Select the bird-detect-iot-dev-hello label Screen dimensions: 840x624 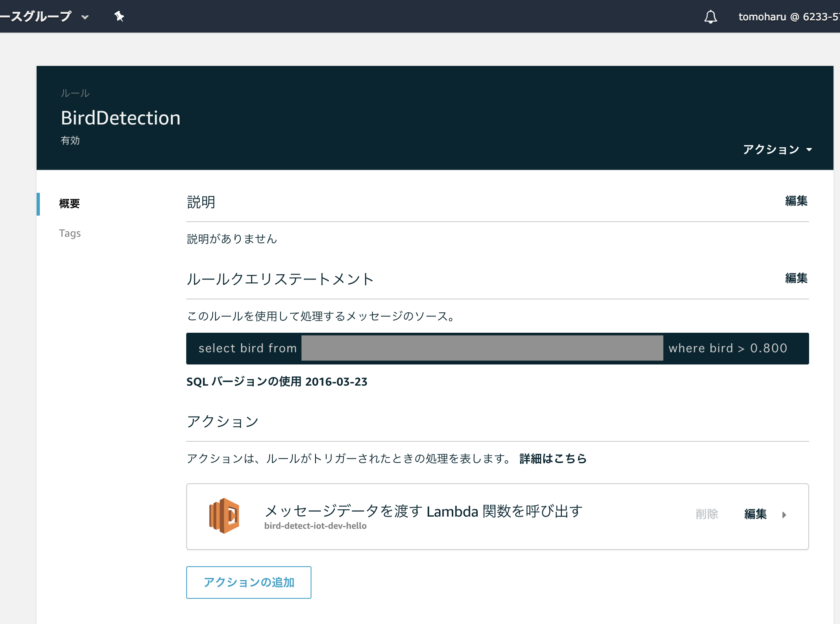click(315, 526)
